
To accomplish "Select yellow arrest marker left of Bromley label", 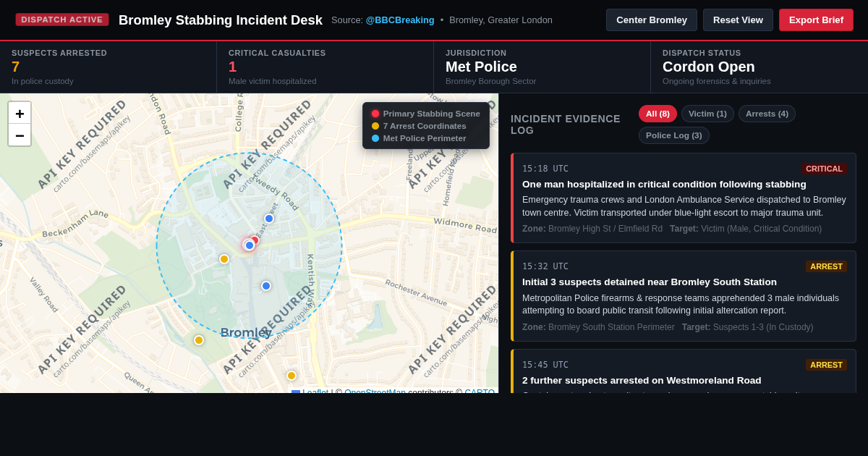I will pyautogui.click(x=199, y=340).
